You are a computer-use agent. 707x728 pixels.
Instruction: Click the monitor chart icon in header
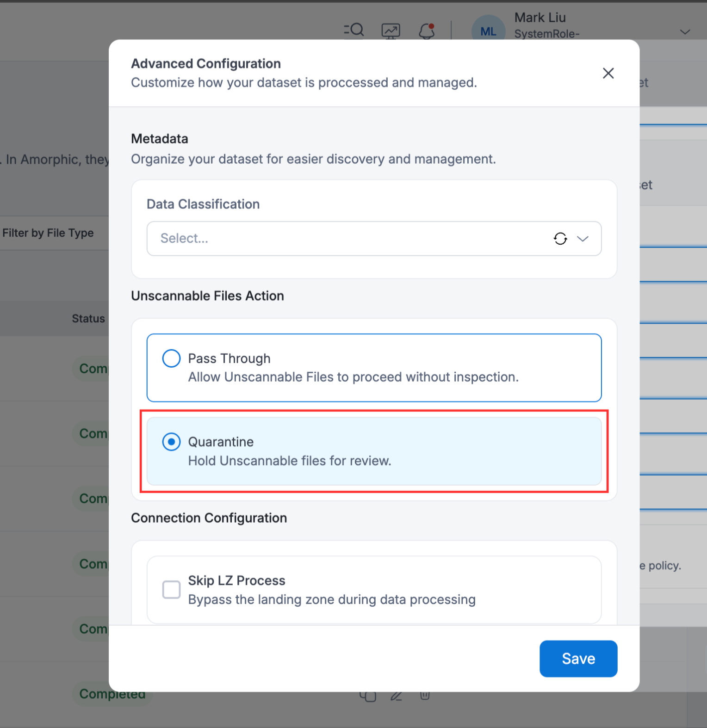[391, 31]
